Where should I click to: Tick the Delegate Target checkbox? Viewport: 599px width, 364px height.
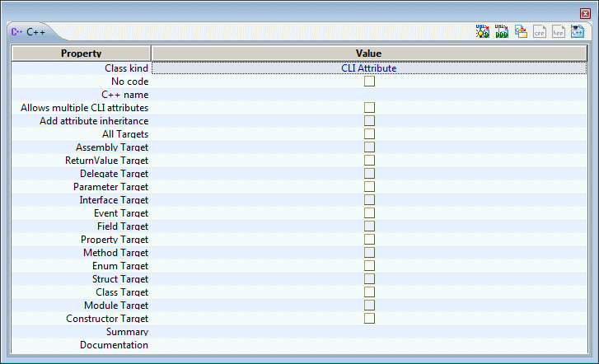pos(369,174)
